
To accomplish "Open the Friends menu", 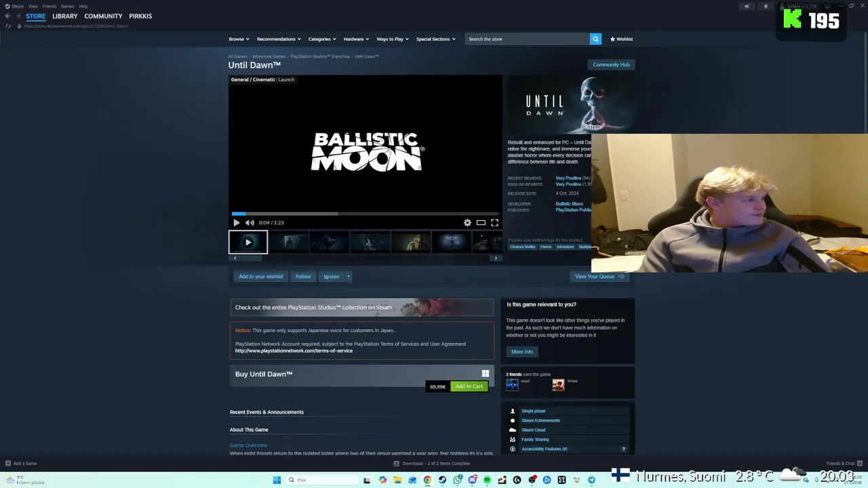I will 49,6.
